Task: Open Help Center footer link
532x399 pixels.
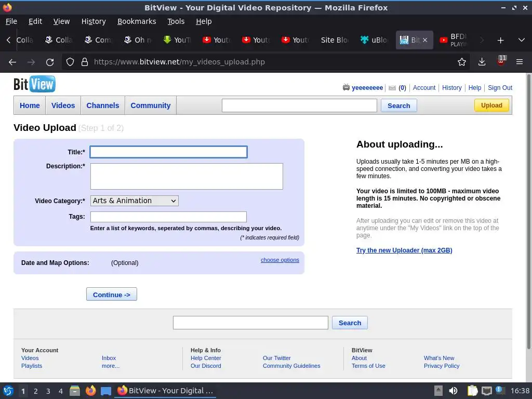Action: tap(206, 358)
